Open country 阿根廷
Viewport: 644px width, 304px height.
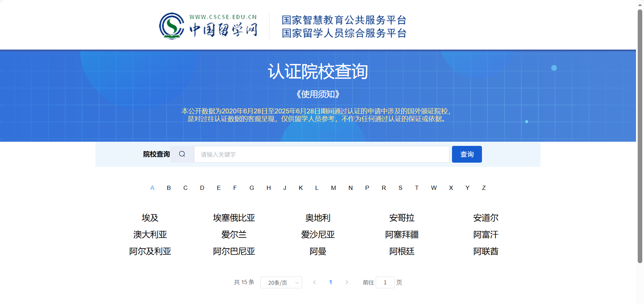402,251
